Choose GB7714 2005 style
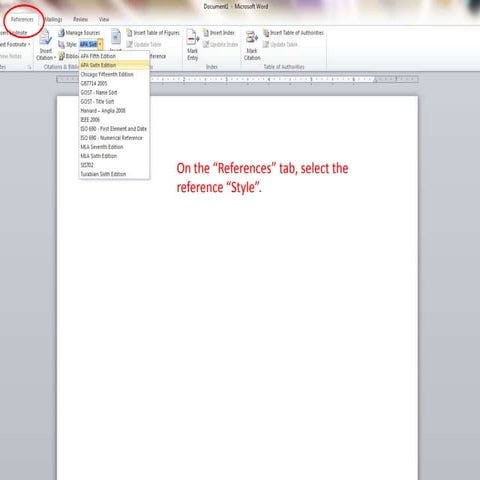The image size is (480, 480). point(114,83)
